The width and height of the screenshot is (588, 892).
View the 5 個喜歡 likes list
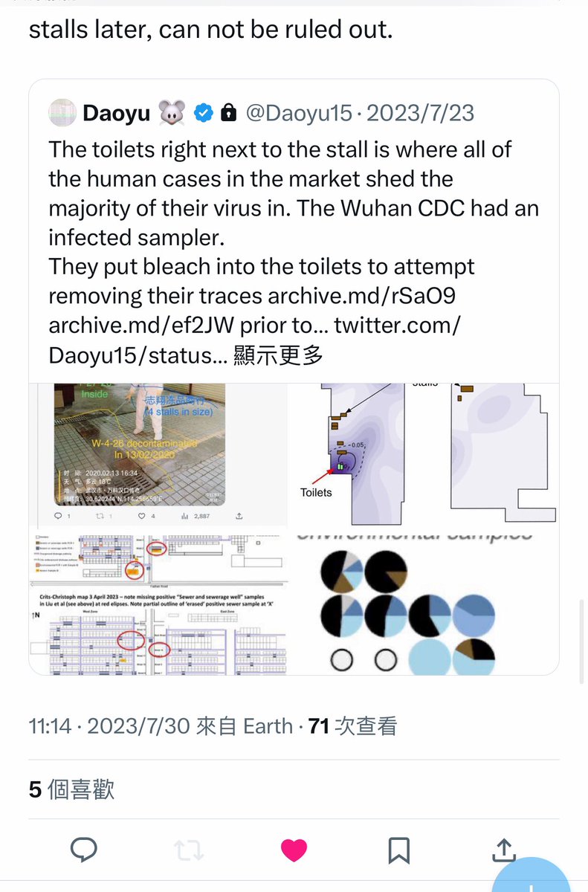72,789
